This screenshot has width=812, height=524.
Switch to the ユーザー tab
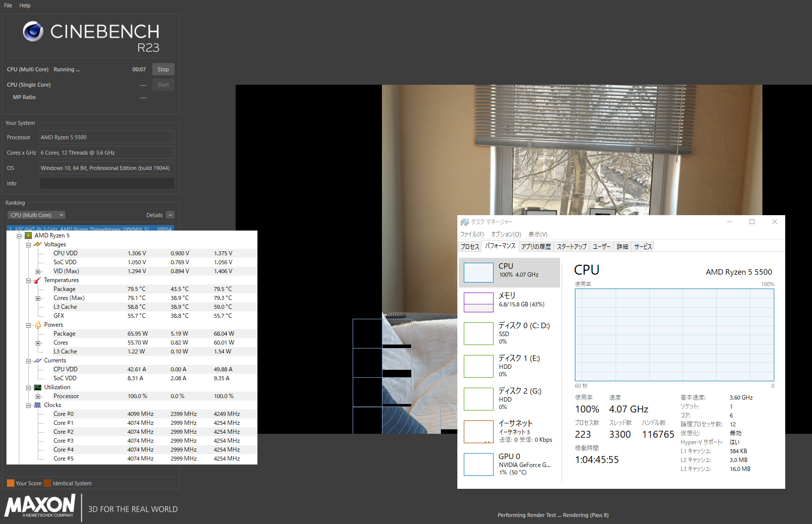click(602, 246)
